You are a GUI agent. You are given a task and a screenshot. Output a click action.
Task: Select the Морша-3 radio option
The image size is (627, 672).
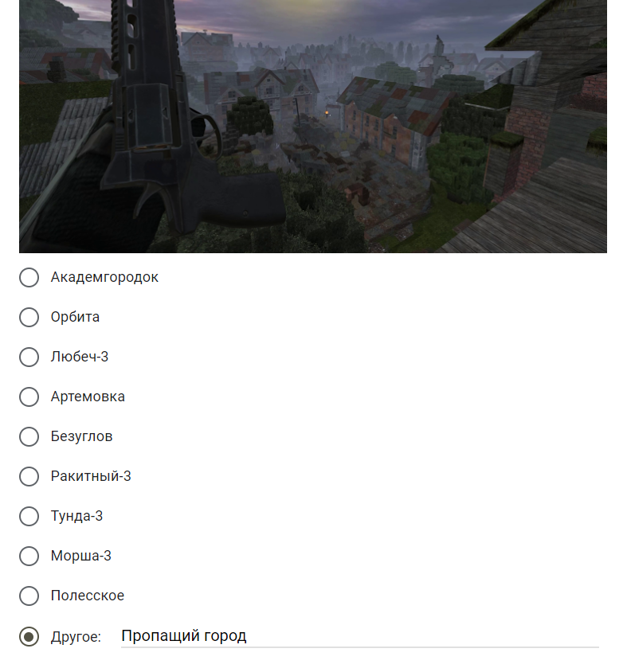coord(29,557)
